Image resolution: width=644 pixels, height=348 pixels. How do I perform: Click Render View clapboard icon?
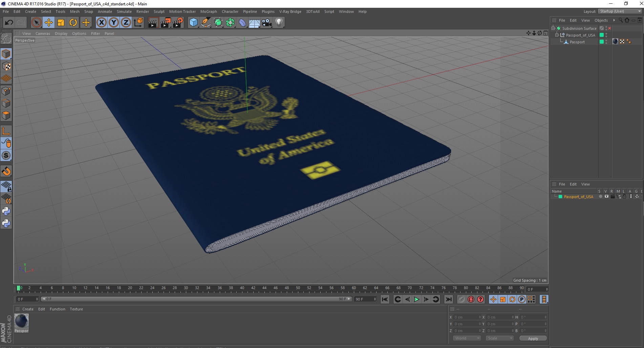point(153,23)
